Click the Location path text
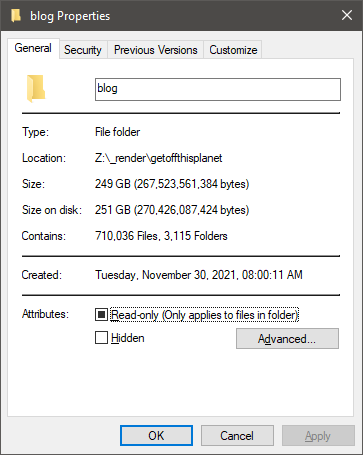The image size is (363, 455). pos(159,158)
